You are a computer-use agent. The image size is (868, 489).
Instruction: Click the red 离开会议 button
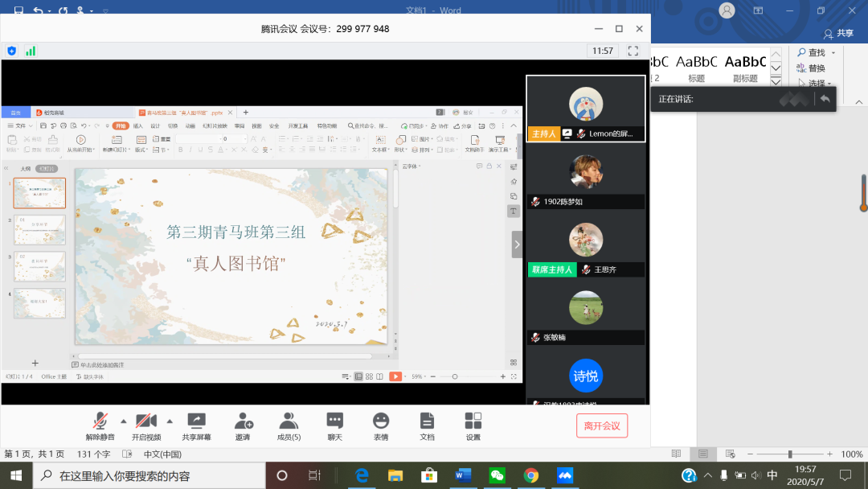[x=601, y=425]
